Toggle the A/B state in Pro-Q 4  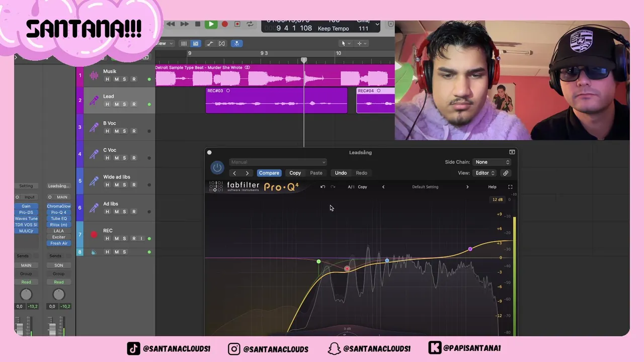[x=351, y=187]
